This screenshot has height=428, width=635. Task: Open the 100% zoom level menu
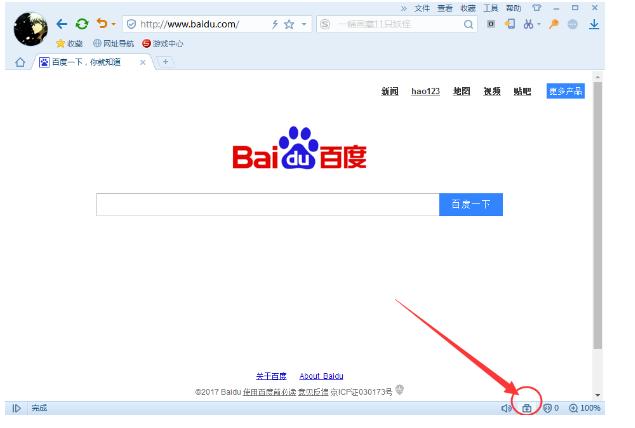click(x=585, y=409)
